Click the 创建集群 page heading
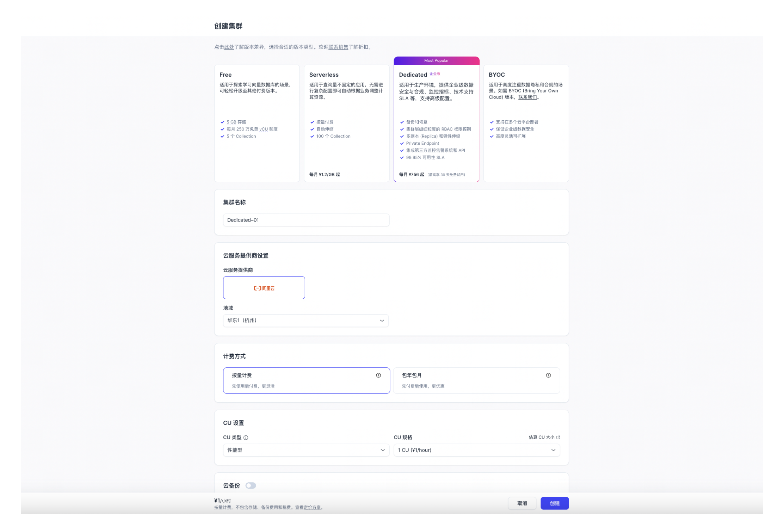 228,26
